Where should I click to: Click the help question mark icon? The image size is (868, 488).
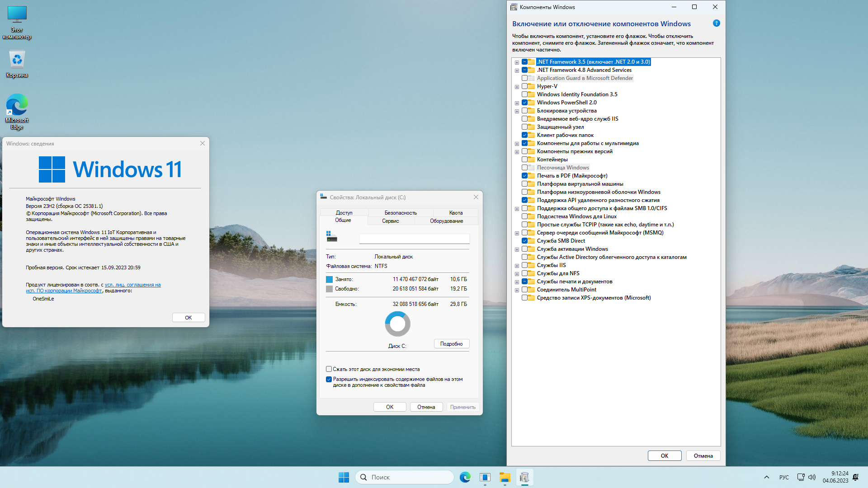pyautogui.click(x=716, y=23)
